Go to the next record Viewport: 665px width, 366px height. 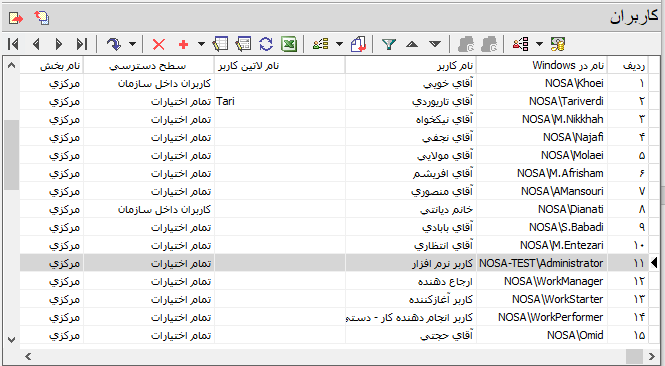(x=59, y=44)
